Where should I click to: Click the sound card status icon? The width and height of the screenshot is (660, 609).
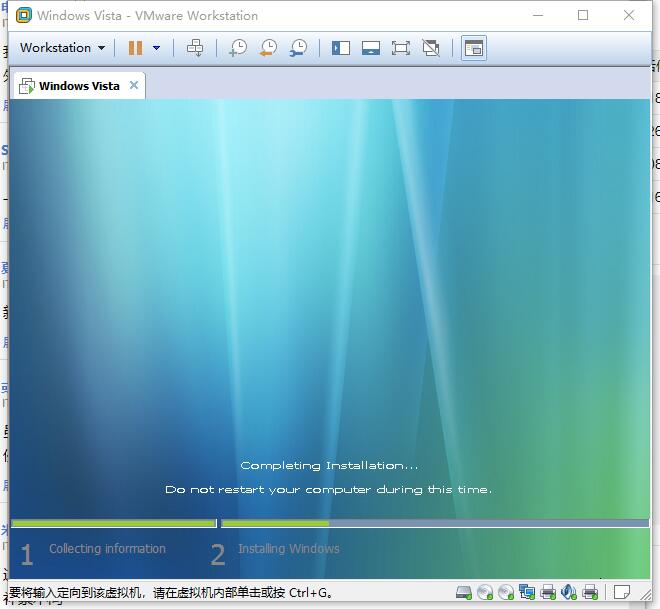(x=569, y=592)
